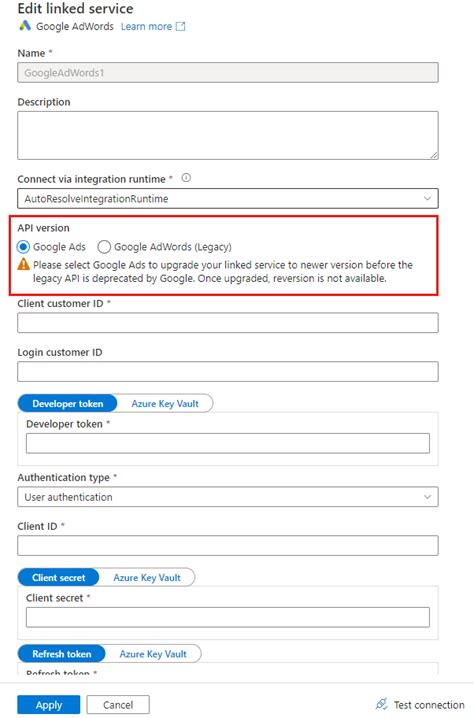Viewport: 474px width, 718px height.
Task: Switch Client secret to Azure Key Vault
Action: (147, 577)
